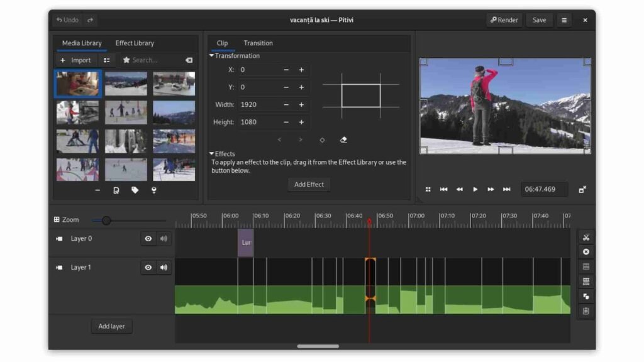The width and height of the screenshot is (644, 362).
Task: Click the detach viewer icon
Action: [582, 189]
